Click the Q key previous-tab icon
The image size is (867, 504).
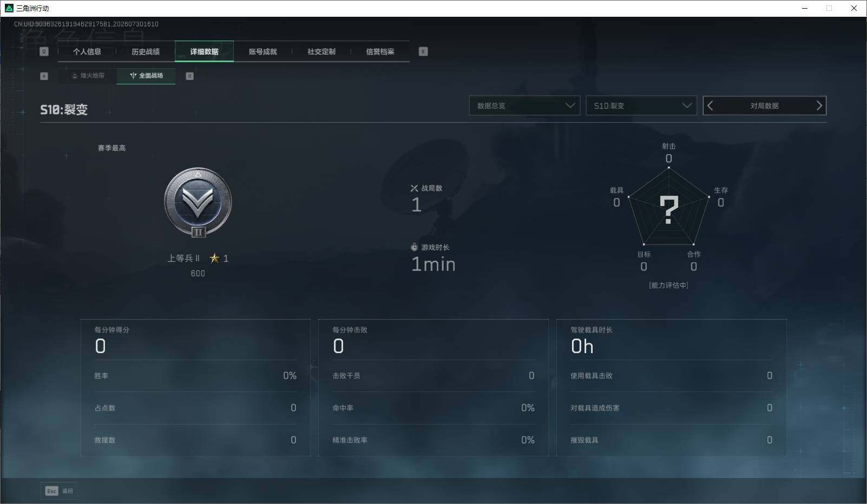(44, 51)
